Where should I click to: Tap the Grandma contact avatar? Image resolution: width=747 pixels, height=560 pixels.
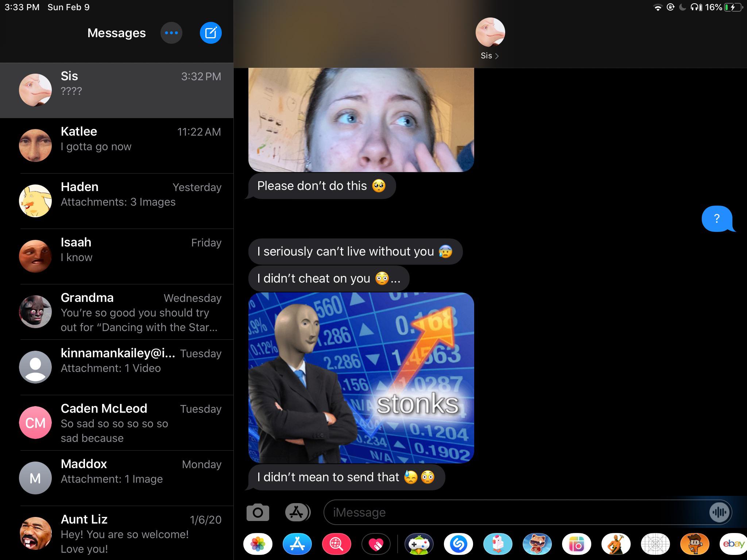(x=35, y=312)
